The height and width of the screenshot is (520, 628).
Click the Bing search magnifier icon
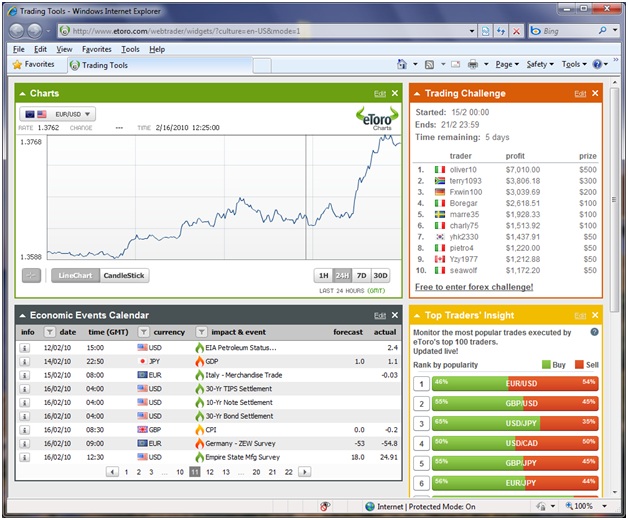pos(602,30)
